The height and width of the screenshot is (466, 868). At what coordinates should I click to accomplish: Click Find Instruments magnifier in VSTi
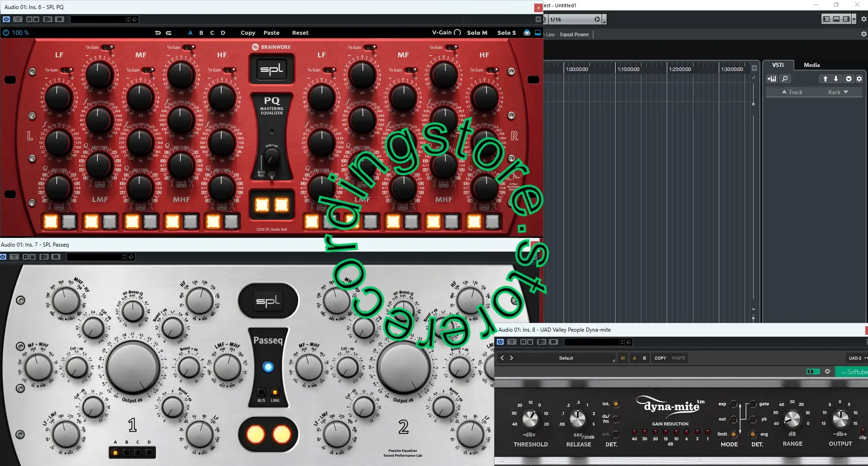[785, 79]
